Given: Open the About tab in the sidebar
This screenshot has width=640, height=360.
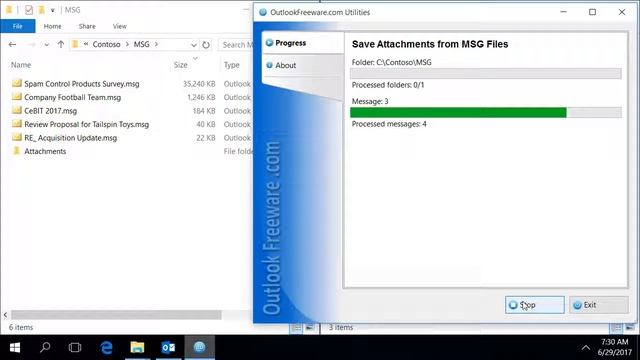Looking at the screenshot, I should point(302,65).
